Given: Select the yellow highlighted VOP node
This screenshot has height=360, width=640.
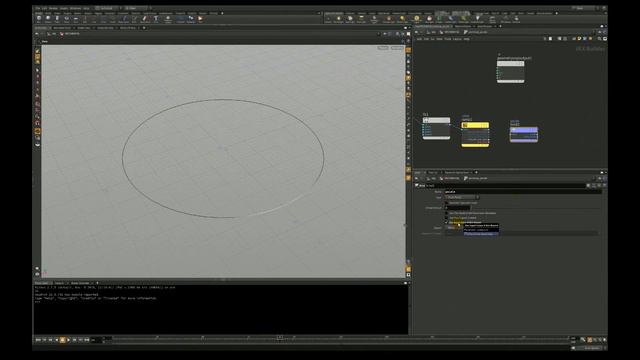Looking at the screenshot, I should tap(475, 134).
